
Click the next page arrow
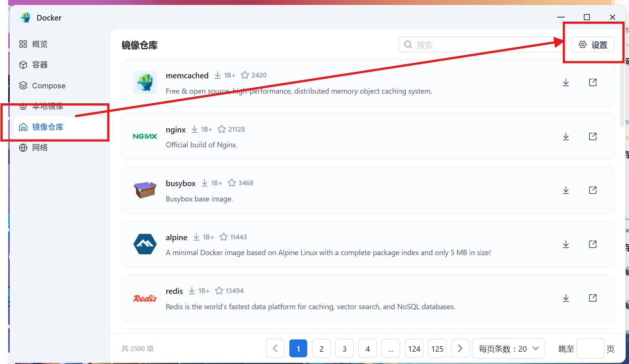[x=460, y=348]
